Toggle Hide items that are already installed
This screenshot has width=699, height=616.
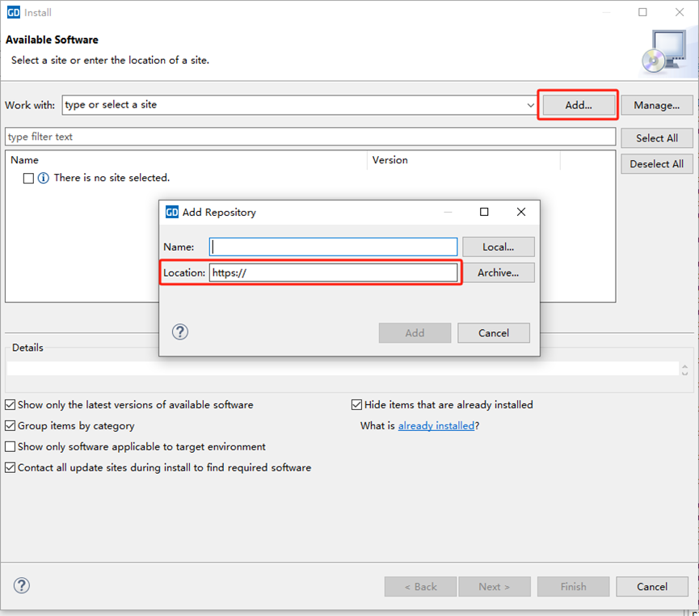(x=357, y=405)
